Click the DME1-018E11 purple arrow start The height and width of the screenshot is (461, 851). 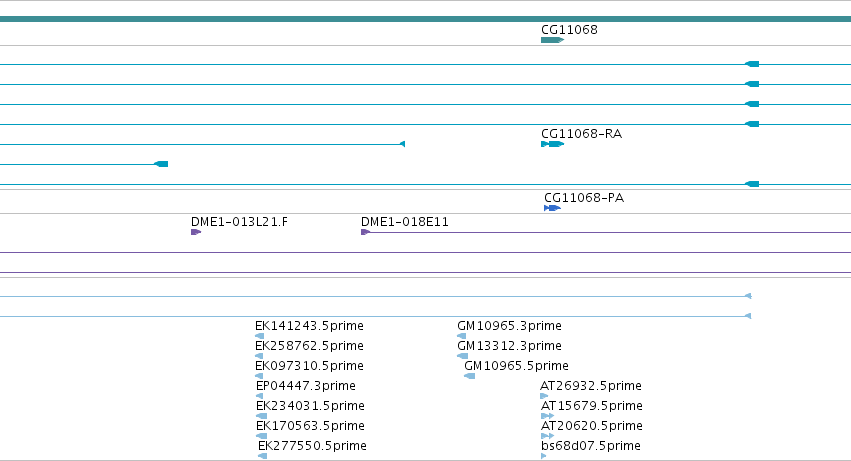[365, 232]
